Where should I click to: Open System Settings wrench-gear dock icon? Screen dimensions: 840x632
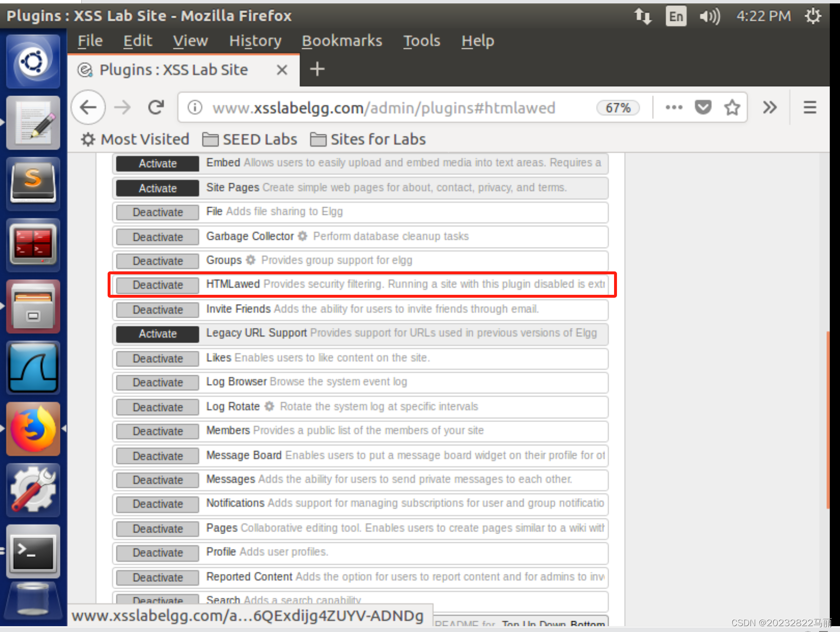point(33,490)
